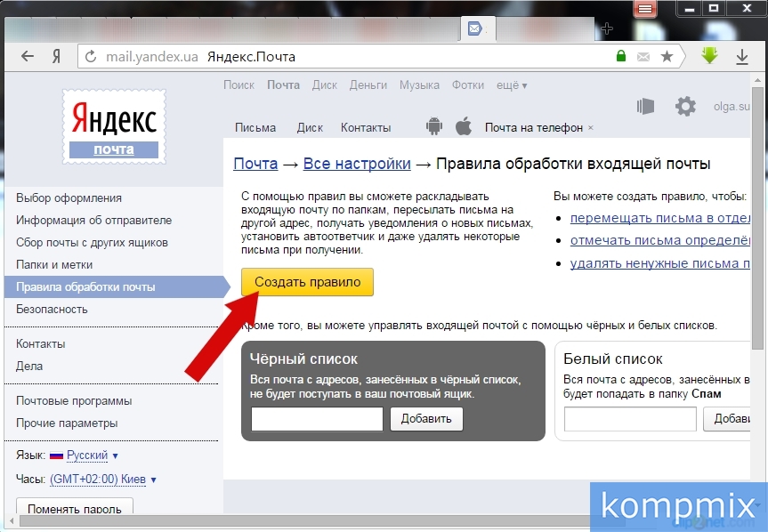
Task: Close the 'Почта на телефон' promo with ×
Action: pyautogui.click(x=591, y=128)
